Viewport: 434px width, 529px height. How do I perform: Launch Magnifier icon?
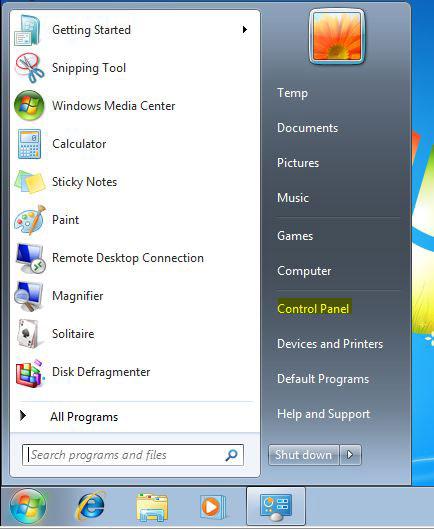(29, 296)
